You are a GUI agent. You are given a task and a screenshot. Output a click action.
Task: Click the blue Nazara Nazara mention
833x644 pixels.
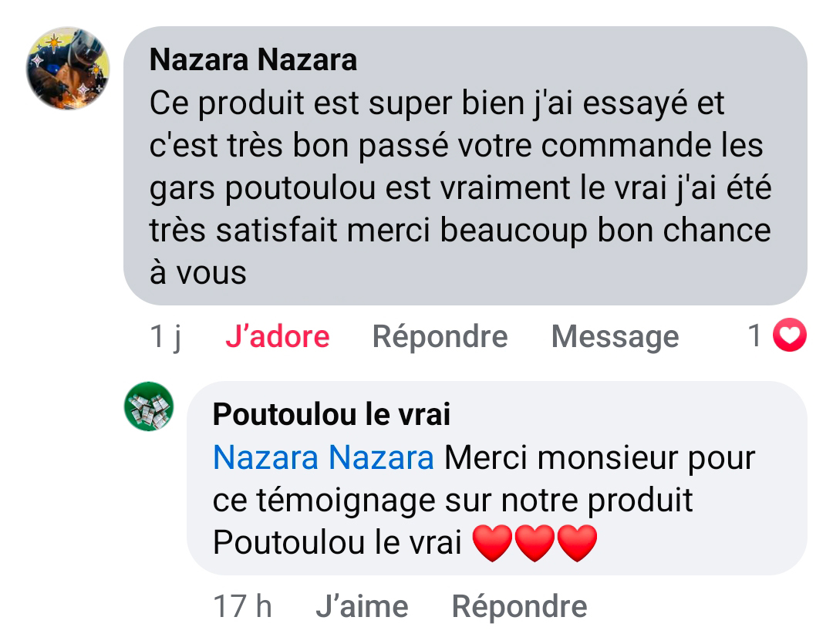pyautogui.click(x=323, y=458)
